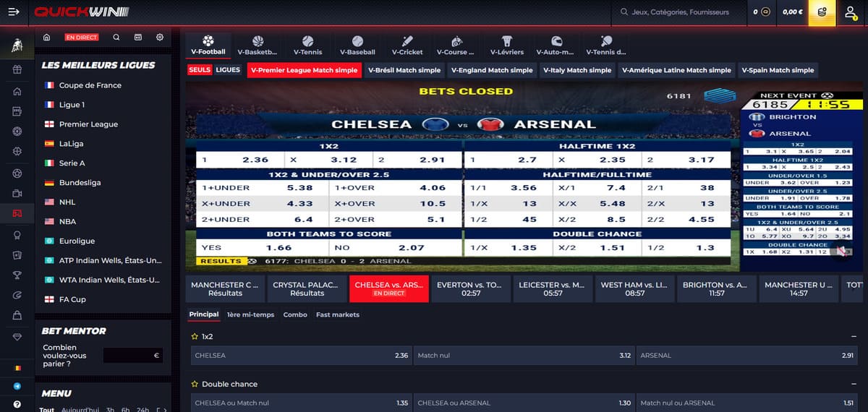Select the 3h time filter
The width and height of the screenshot is (868, 412).
click(111, 410)
